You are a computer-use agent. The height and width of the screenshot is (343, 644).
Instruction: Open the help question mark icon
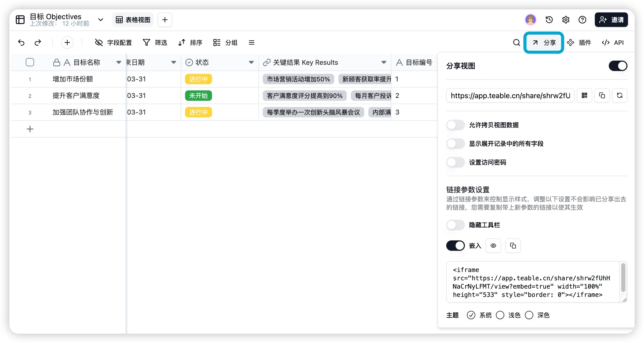pos(582,20)
